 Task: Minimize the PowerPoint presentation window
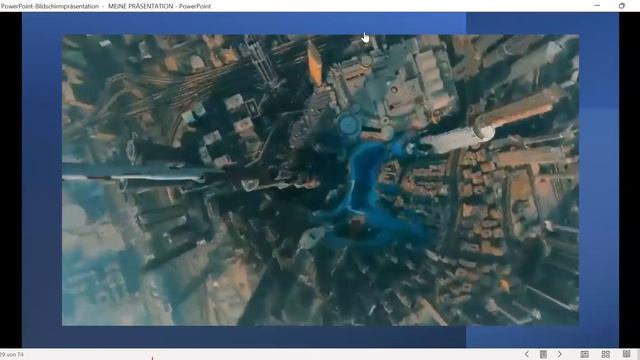point(597,6)
